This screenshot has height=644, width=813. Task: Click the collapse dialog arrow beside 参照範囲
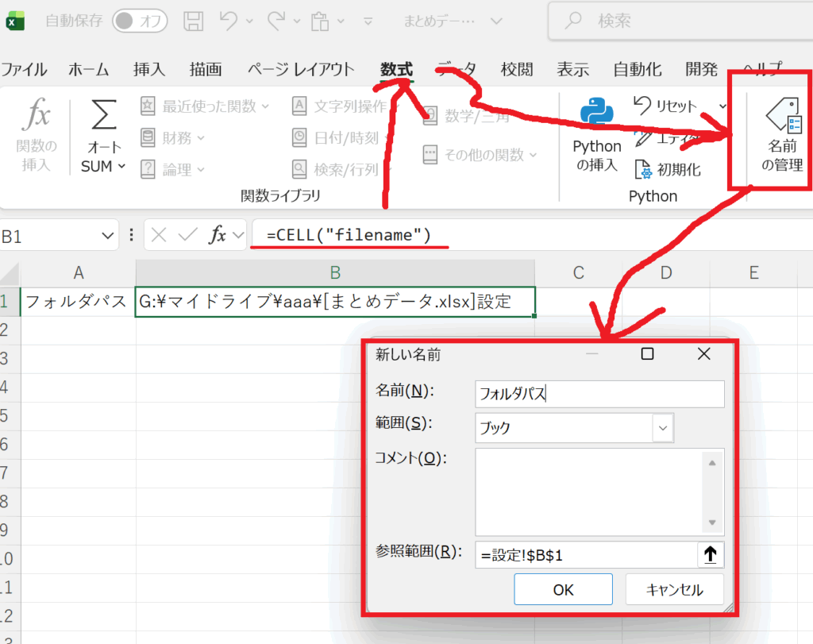pyautogui.click(x=710, y=556)
